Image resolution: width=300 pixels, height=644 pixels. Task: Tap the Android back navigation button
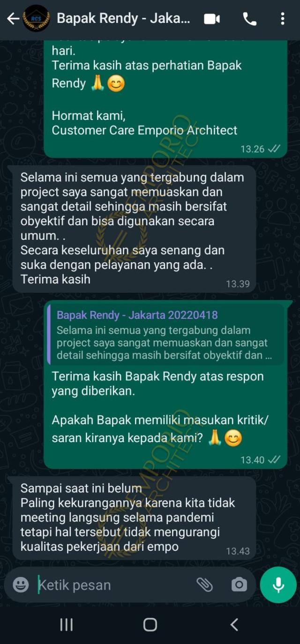click(234, 624)
